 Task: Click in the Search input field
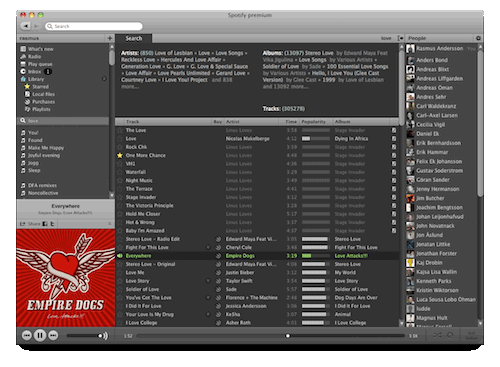click(94, 26)
